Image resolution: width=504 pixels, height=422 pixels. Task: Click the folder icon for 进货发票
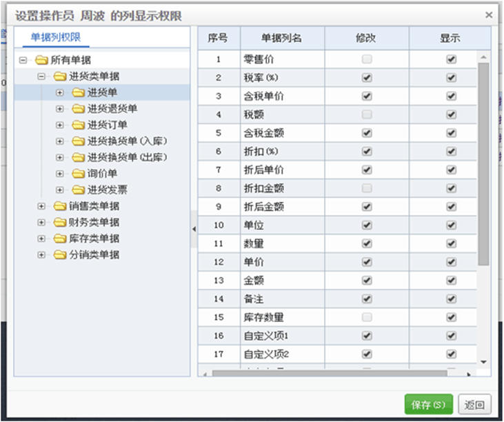(78, 190)
